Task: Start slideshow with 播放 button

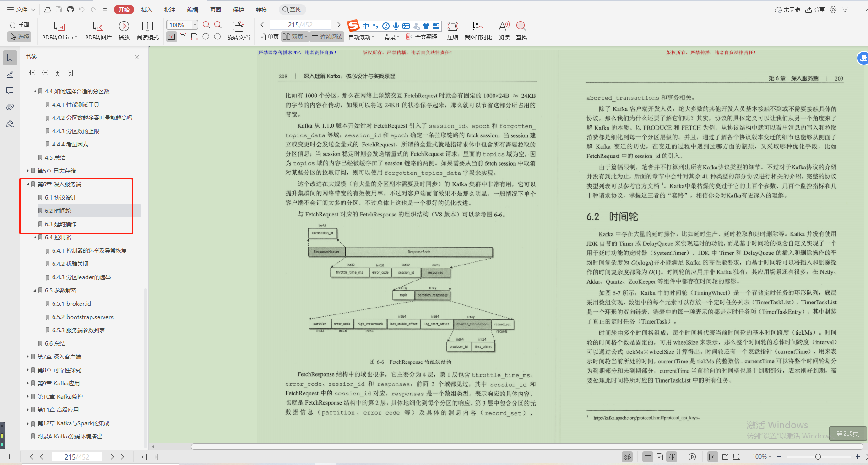Action: [124, 31]
